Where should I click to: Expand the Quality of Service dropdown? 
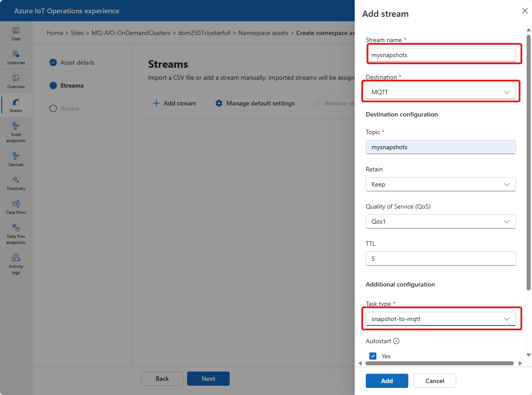(441, 221)
